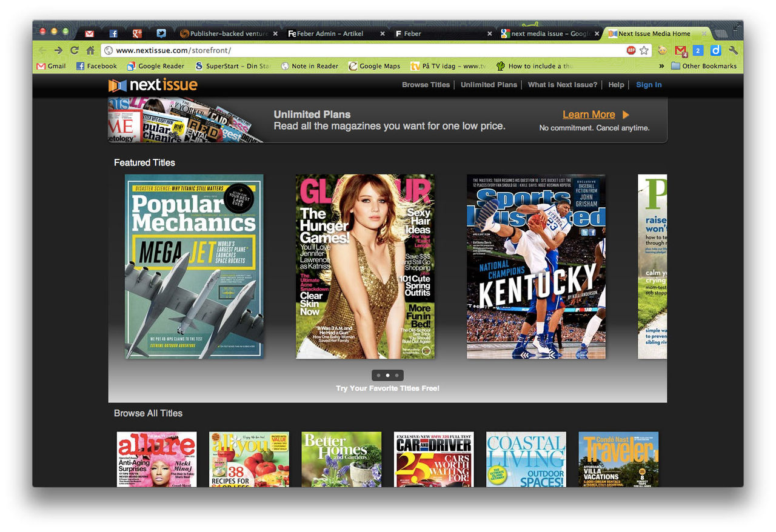Screen dimensions: 776x532
Task: Sign In to Next Issue
Action: pyautogui.click(x=649, y=85)
